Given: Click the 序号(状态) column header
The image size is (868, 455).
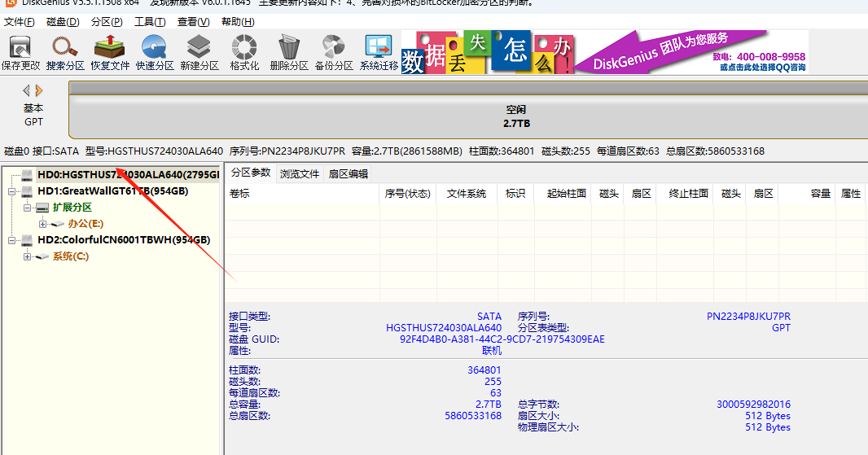Looking at the screenshot, I should tap(408, 193).
